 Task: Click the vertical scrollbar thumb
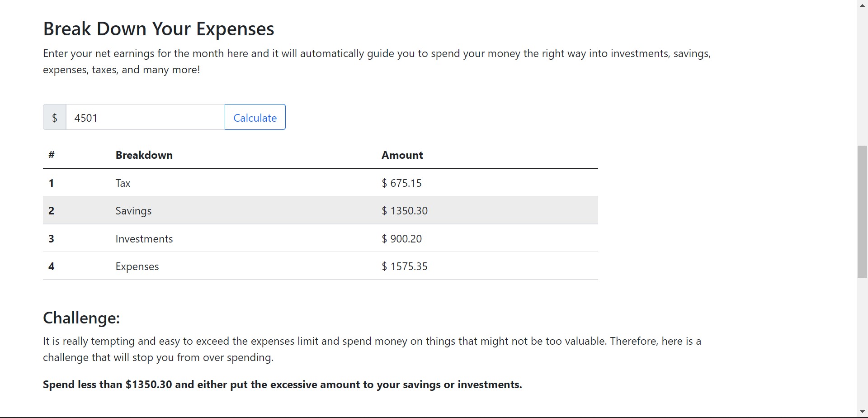coord(862,212)
